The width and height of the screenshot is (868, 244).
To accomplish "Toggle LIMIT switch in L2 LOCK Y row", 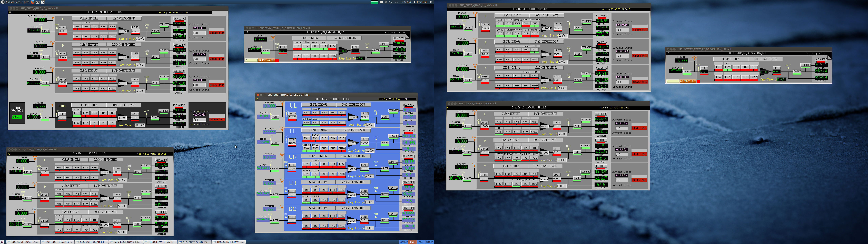I will (x=557, y=175).
